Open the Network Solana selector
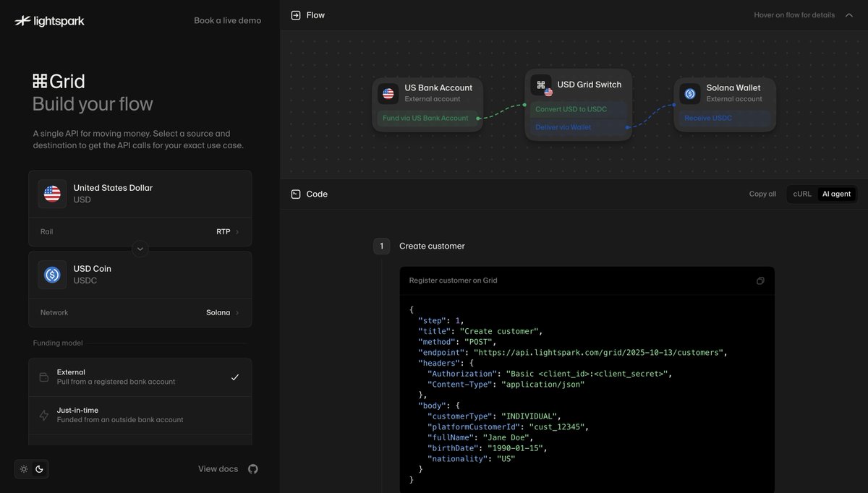Viewport: 868px width, 493px height. 140,312
